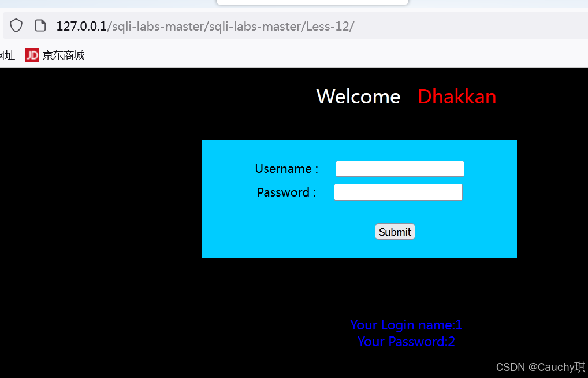Viewport: 588px width, 378px height.
Task: Click the Username label
Action: click(x=286, y=169)
